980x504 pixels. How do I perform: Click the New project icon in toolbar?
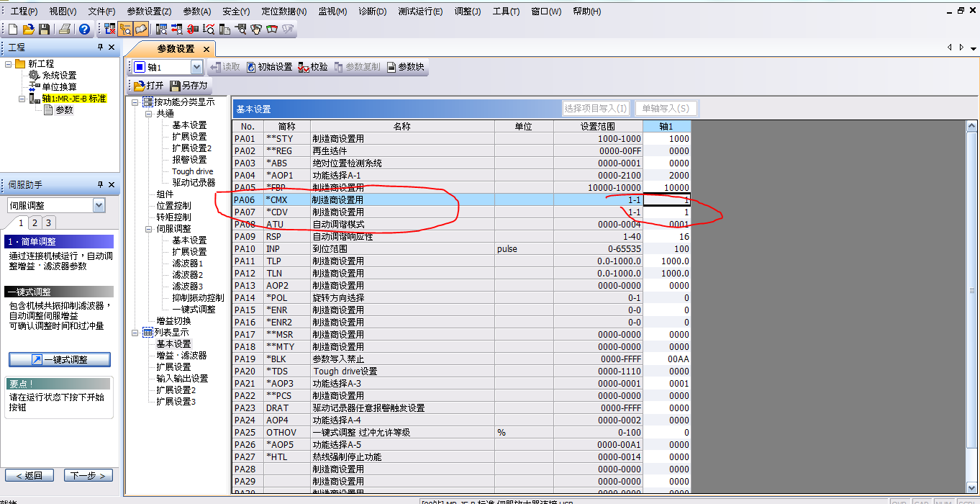(13, 30)
